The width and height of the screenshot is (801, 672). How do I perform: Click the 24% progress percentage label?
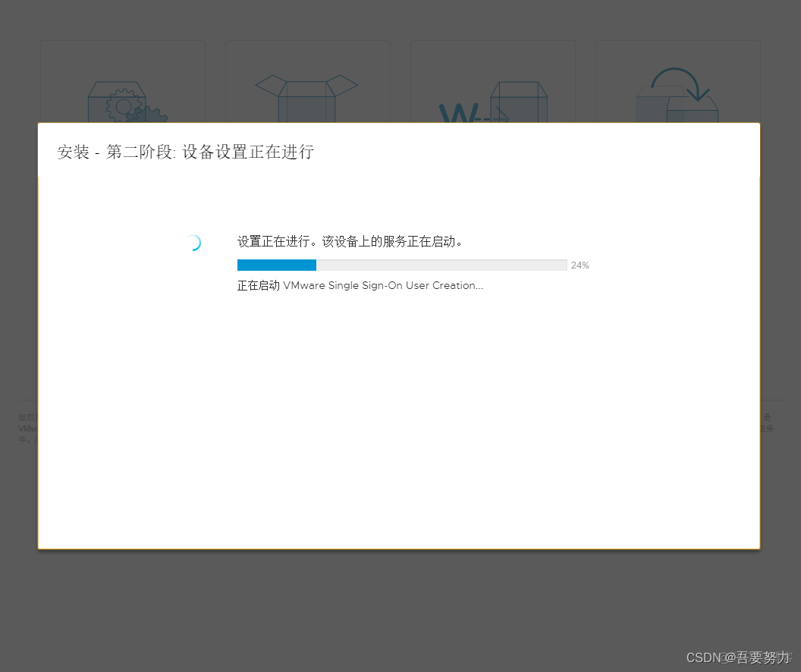click(x=580, y=265)
